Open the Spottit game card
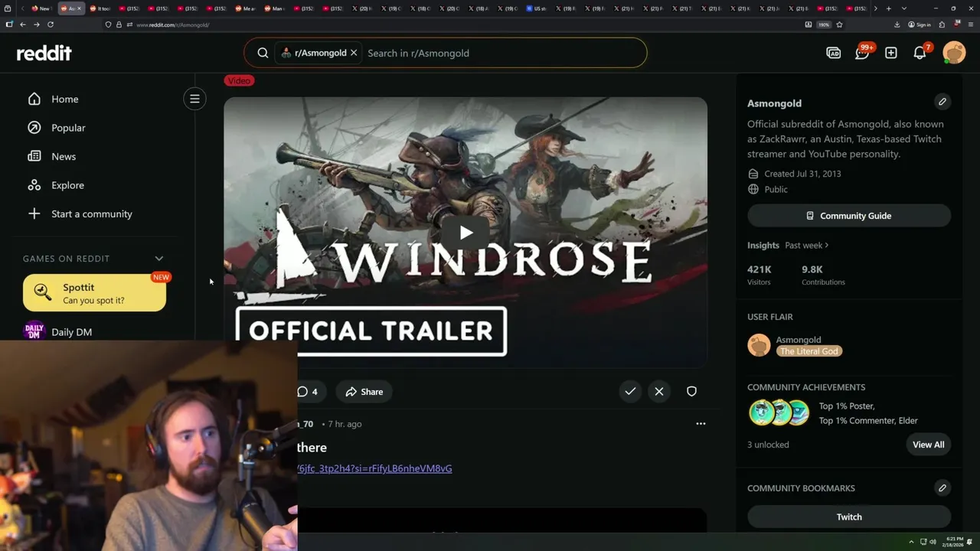This screenshot has height=551, width=980. (94, 293)
